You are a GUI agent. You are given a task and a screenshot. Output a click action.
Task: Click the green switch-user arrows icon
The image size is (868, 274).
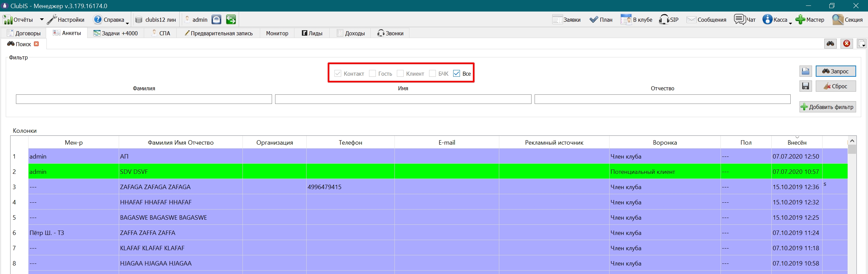[231, 20]
